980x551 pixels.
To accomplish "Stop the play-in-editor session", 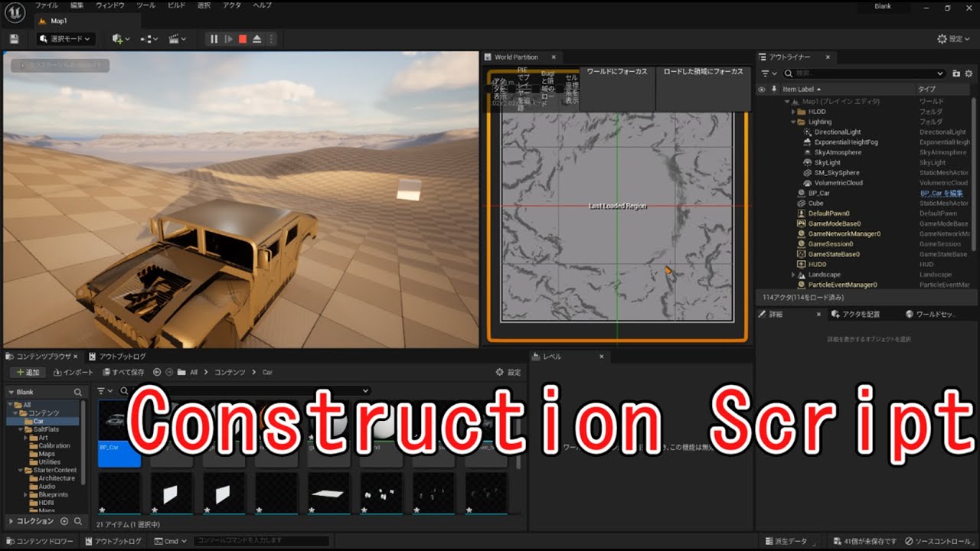I will point(243,38).
